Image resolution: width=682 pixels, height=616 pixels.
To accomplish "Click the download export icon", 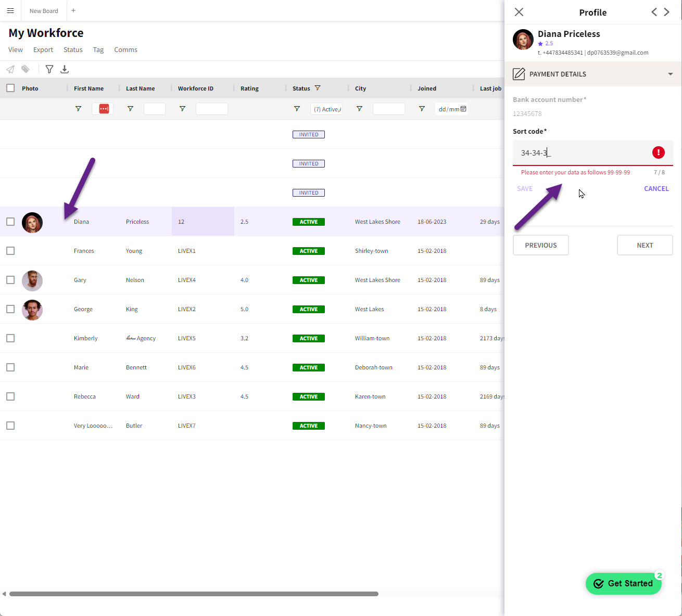I will [x=65, y=69].
